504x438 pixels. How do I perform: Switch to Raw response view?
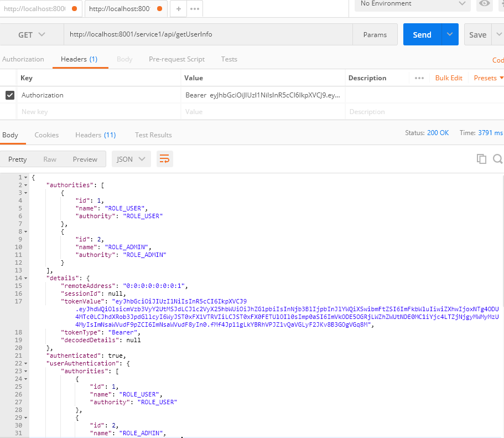[x=50, y=159]
